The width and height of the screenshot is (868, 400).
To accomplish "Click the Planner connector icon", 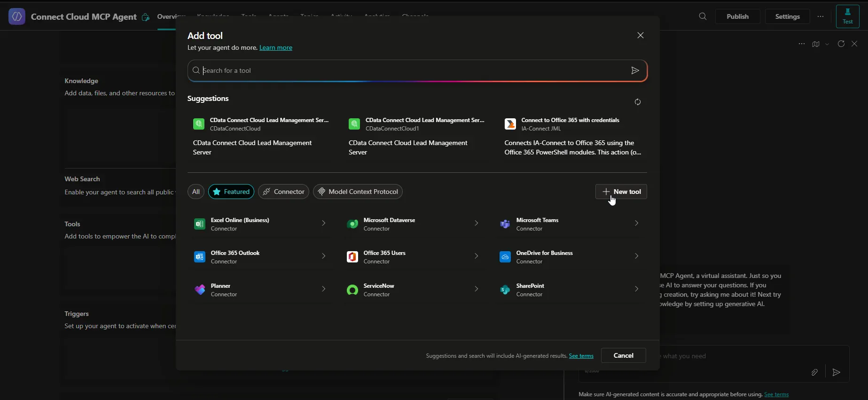I will click(x=199, y=290).
